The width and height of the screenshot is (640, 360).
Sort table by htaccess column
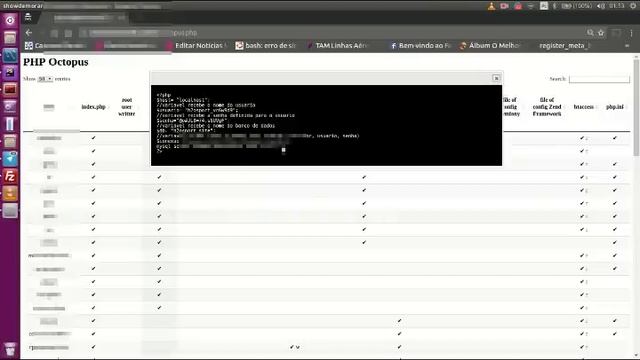583,107
